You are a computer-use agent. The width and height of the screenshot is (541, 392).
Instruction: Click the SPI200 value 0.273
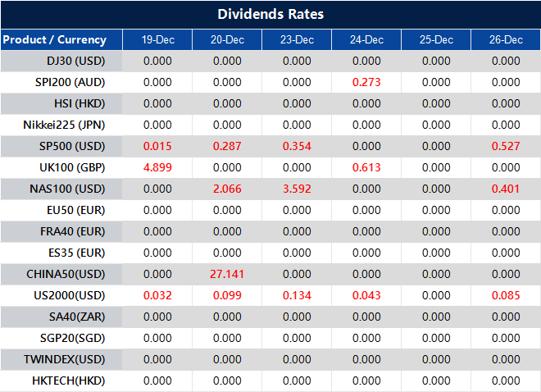(366, 82)
